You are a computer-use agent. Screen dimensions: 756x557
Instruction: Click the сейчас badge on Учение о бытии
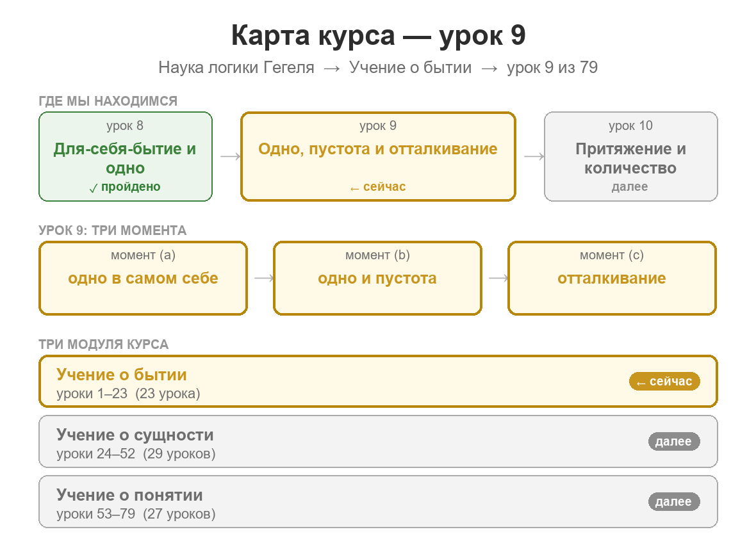point(664,382)
